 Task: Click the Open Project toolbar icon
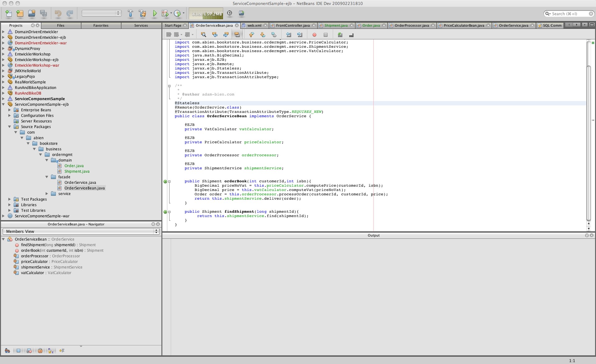pos(32,13)
